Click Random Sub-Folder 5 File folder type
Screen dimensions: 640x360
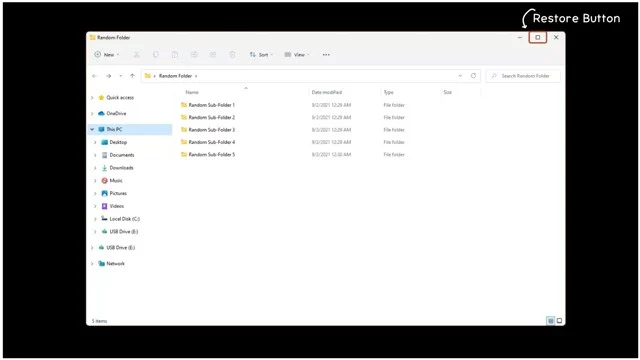tap(394, 155)
